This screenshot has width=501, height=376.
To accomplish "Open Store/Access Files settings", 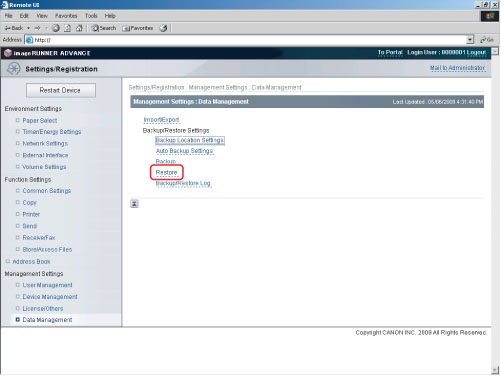I will [47, 249].
